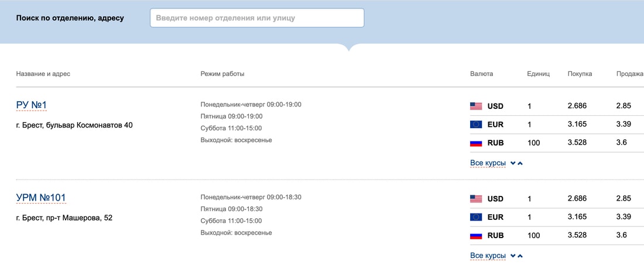Click the "Название и адрес" column header

(x=43, y=74)
